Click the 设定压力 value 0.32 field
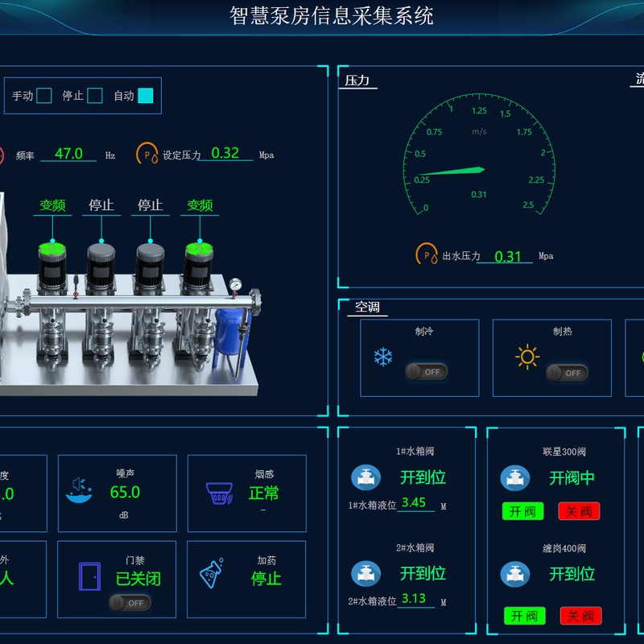This screenshot has height=644, width=644. point(225,153)
